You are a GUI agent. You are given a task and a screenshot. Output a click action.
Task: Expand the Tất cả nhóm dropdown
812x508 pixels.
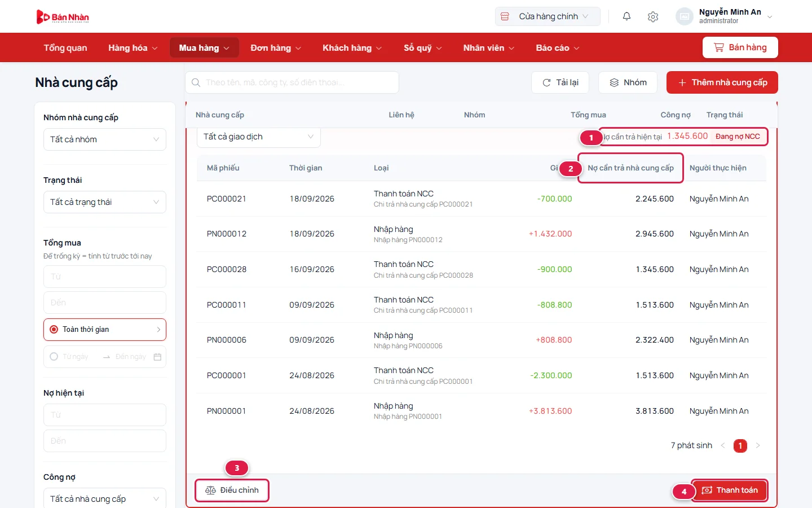(105, 139)
